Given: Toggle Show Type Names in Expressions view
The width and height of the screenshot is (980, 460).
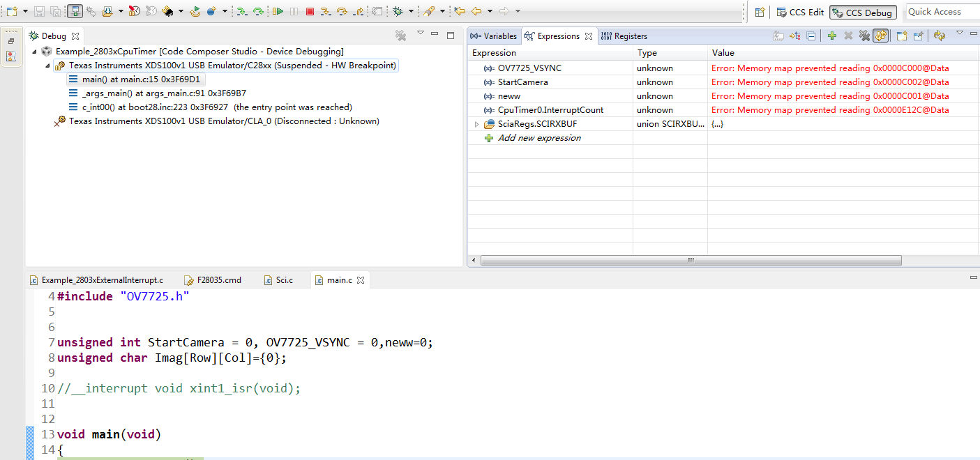Looking at the screenshot, I should (x=778, y=36).
